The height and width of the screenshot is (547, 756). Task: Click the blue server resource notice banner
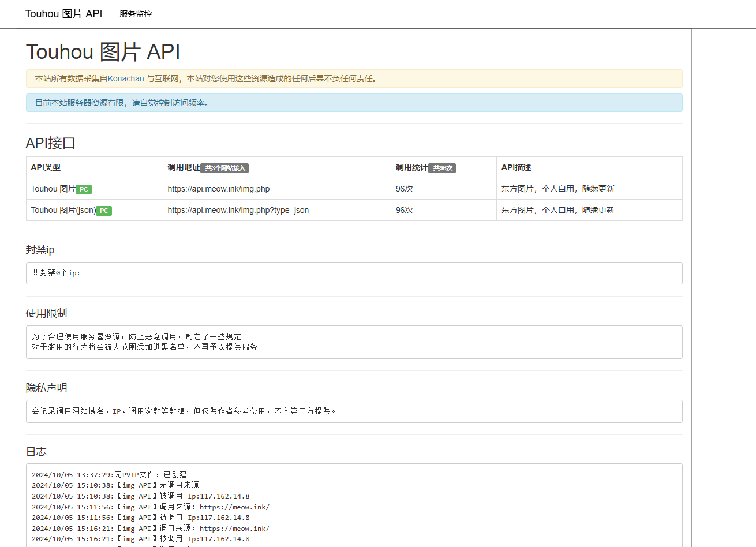(x=354, y=103)
